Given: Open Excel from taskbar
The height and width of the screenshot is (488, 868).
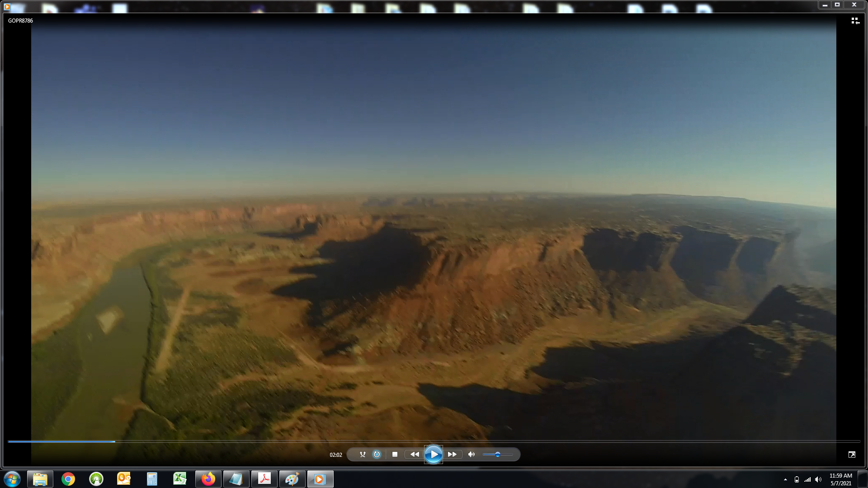Looking at the screenshot, I should click(x=180, y=479).
